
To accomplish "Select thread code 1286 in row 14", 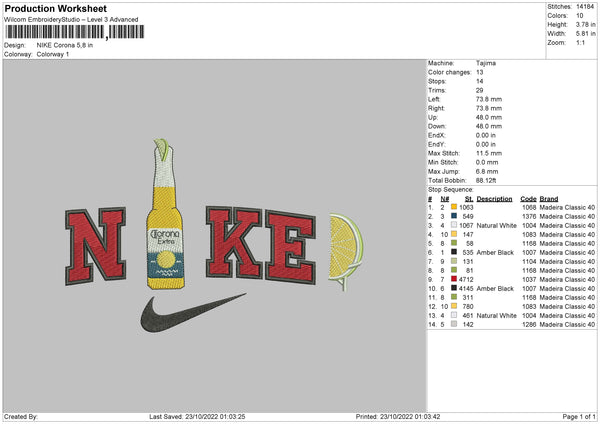I will (530, 325).
